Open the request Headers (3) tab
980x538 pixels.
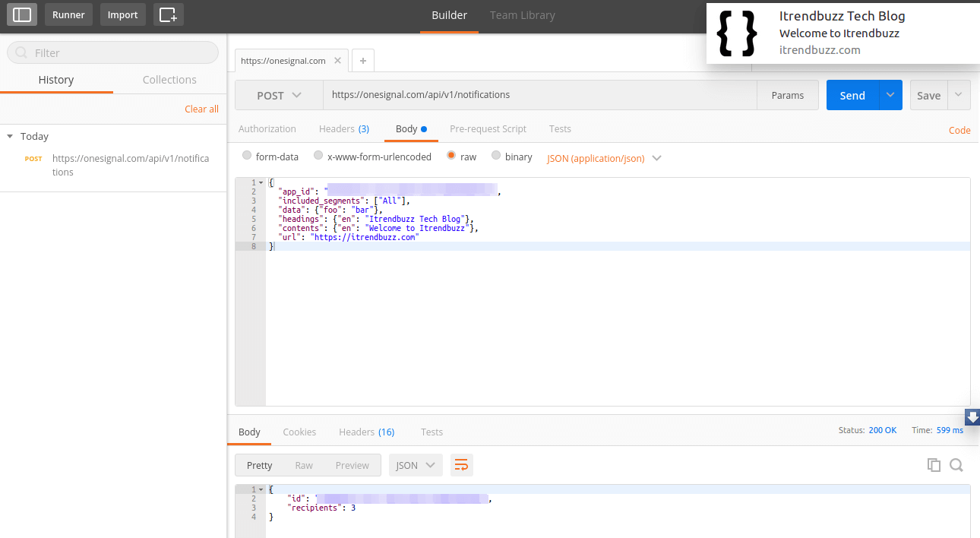point(344,129)
